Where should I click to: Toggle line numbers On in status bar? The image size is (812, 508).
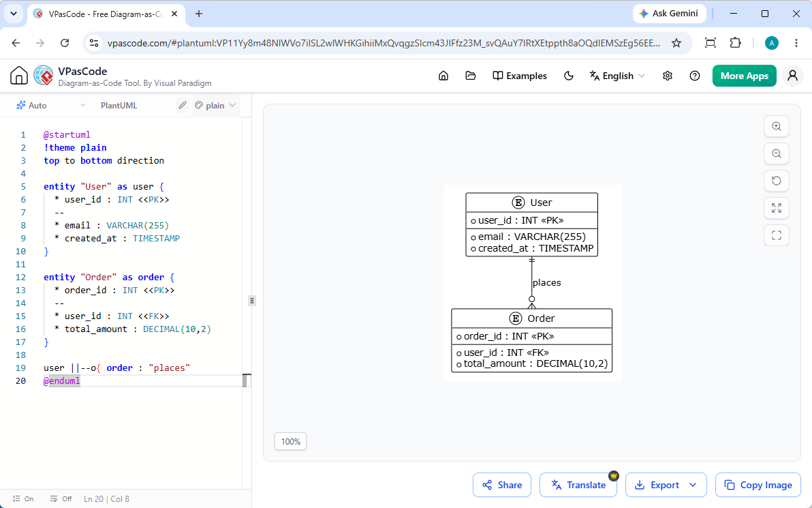point(23,498)
